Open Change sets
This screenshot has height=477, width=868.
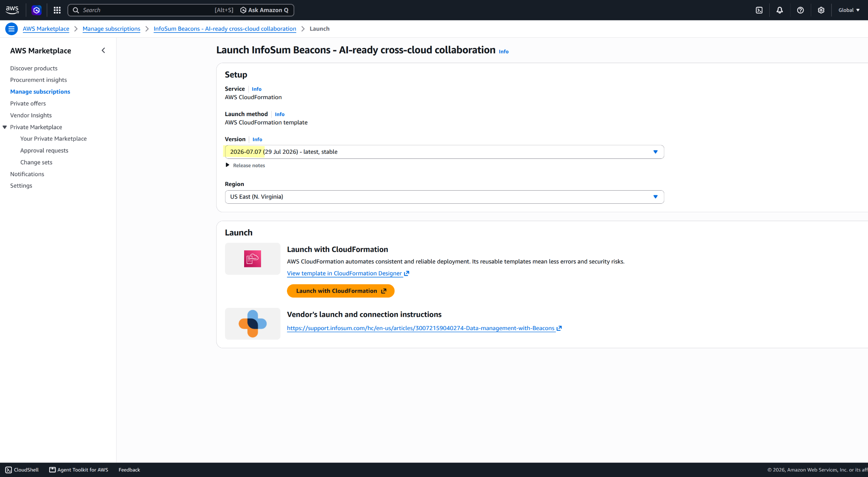coord(36,162)
